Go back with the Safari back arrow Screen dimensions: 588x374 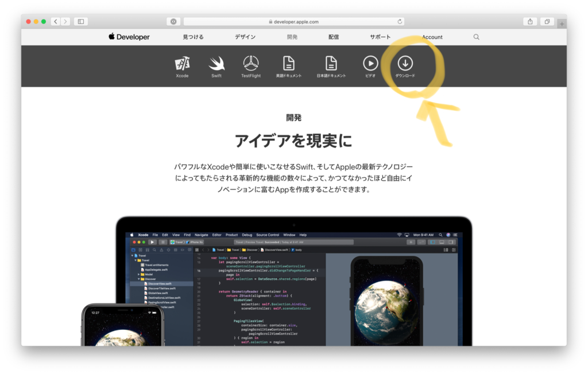pos(55,22)
